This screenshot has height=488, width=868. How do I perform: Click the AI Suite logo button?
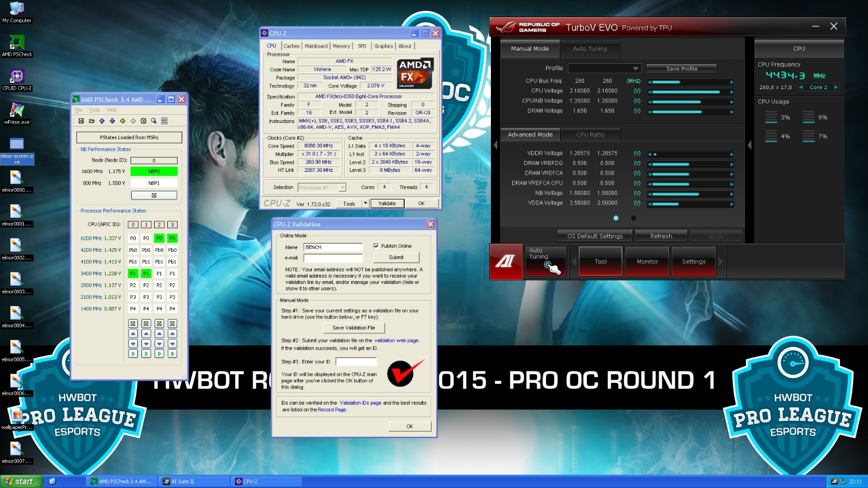click(x=506, y=262)
